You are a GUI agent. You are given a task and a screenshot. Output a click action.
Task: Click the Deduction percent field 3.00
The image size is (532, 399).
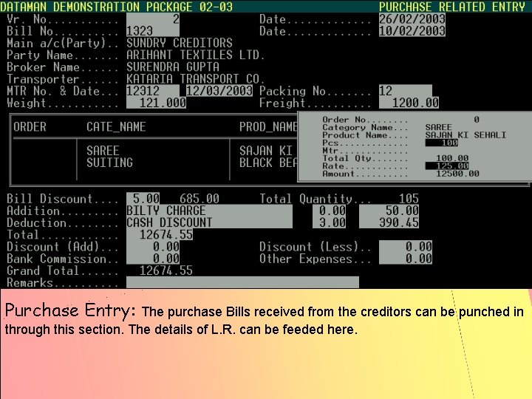[329, 222]
